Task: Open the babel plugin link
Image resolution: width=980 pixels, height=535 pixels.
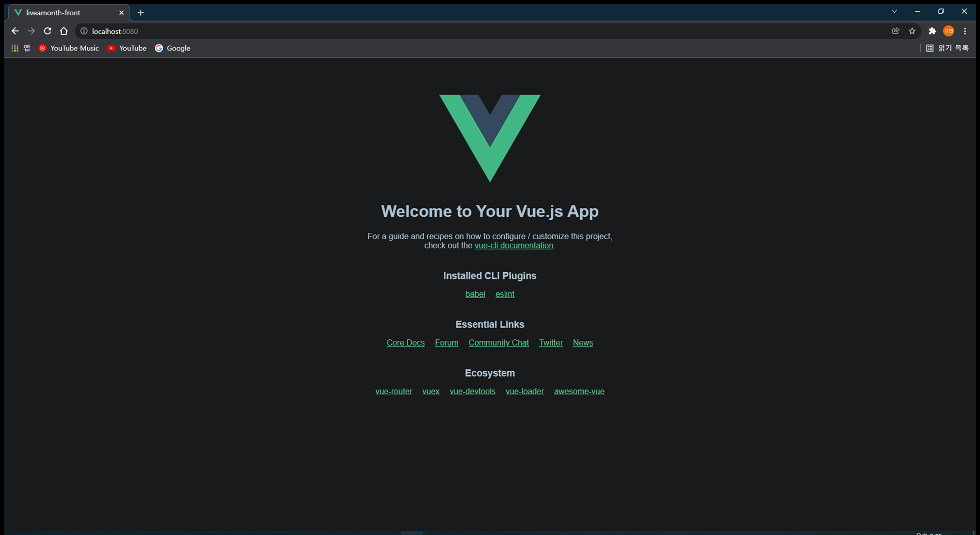Action: point(475,294)
